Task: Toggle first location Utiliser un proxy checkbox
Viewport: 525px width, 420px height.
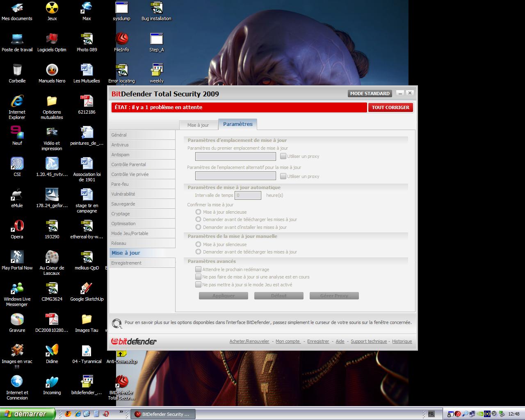Action: tap(283, 156)
